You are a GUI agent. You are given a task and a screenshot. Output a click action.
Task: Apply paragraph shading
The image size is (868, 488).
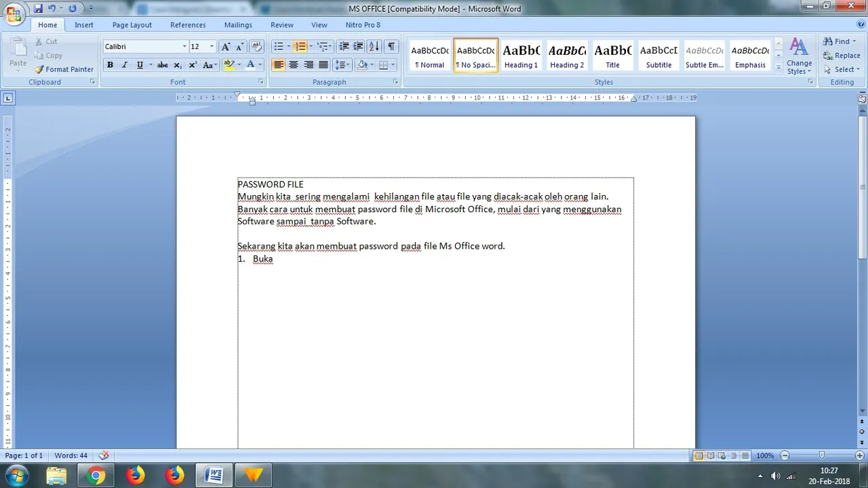point(362,65)
